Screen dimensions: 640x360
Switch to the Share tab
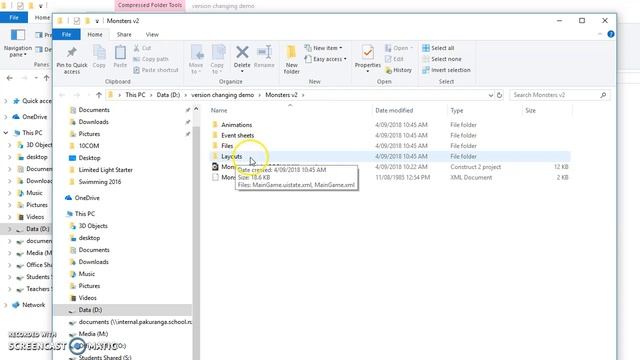click(x=124, y=35)
